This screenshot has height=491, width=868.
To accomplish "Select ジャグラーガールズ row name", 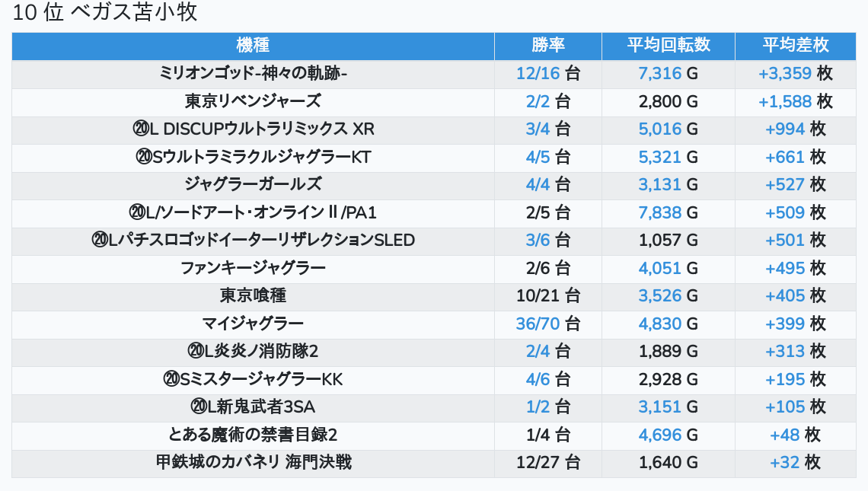I will click(x=253, y=184).
